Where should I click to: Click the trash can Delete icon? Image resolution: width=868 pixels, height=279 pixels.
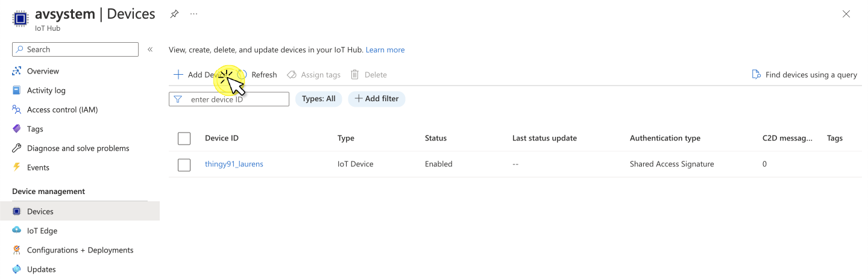pyautogui.click(x=355, y=75)
